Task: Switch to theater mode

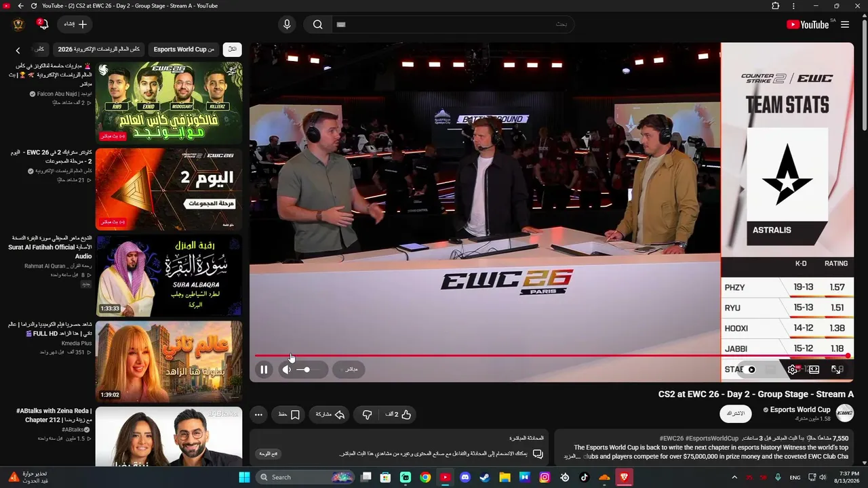Action: 814,369
